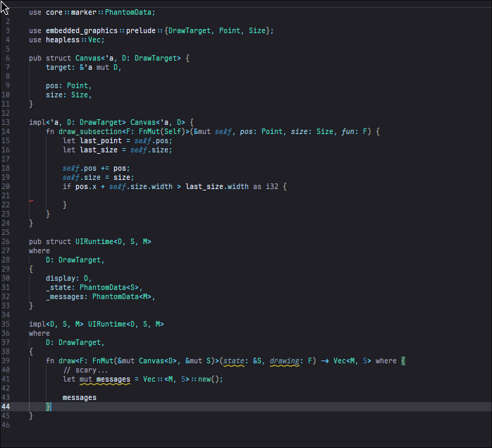
Task: Click the 'Canvas' struct name on line 6
Action: coord(88,58)
